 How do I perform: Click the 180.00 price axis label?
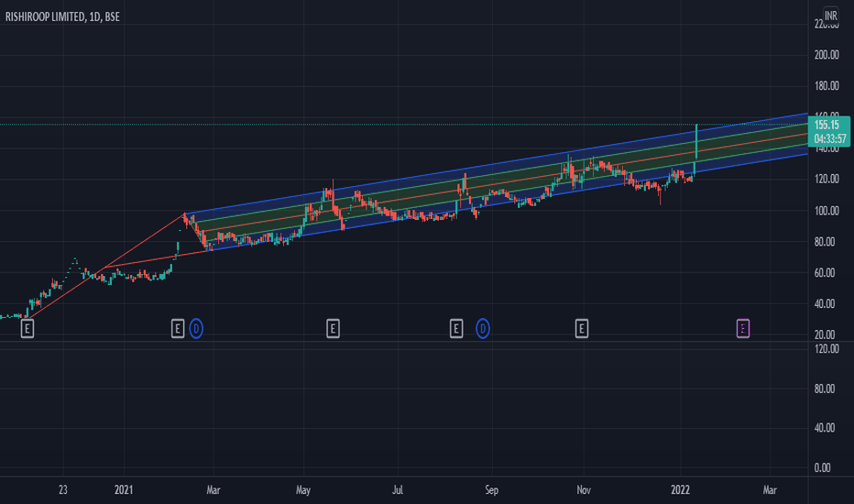pos(827,86)
